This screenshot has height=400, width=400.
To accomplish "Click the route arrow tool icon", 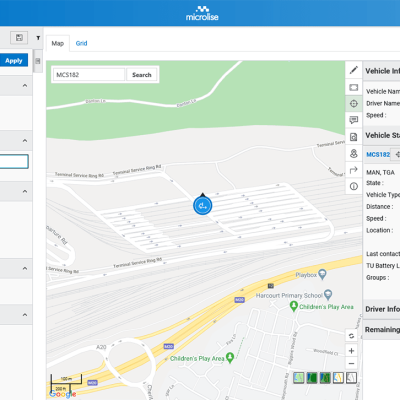I will pyautogui.click(x=354, y=170).
